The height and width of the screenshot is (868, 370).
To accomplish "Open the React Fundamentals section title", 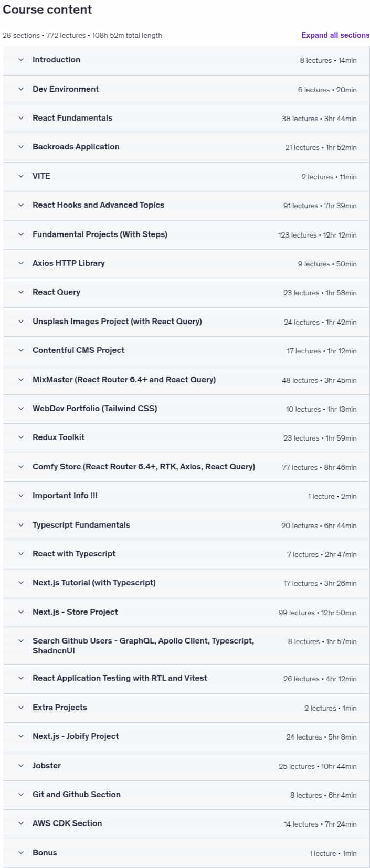I will pyautogui.click(x=72, y=118).
